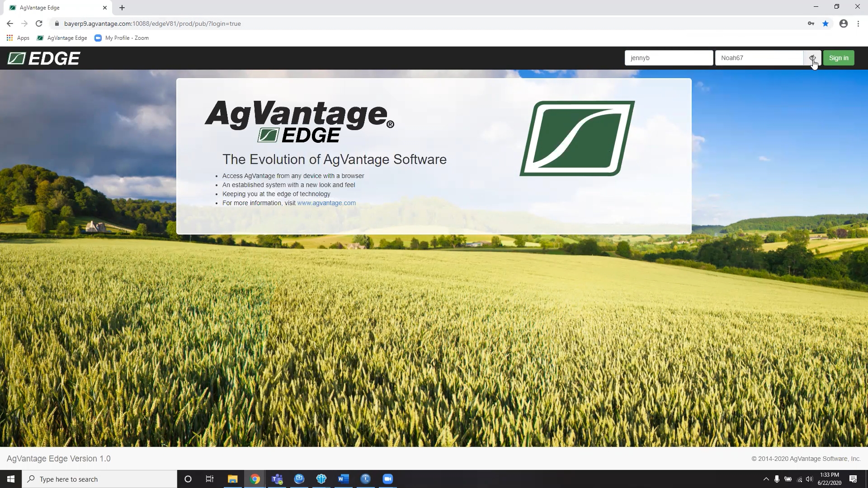Focus the username field containing jennyb
Image resolution: width=868 pixels, height=488 pixels.
pyautogui.click(x=669, y=58)
